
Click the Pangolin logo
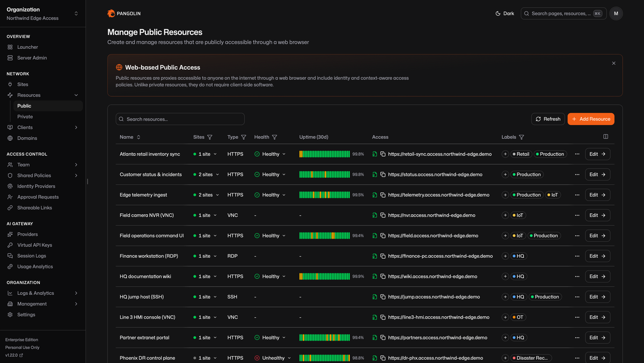124,13
